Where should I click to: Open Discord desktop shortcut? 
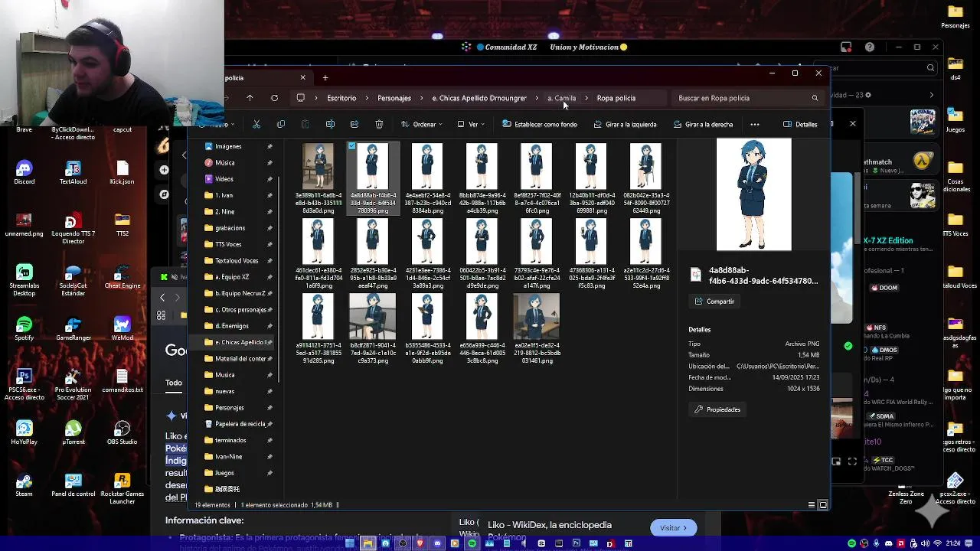click(24, 173)
